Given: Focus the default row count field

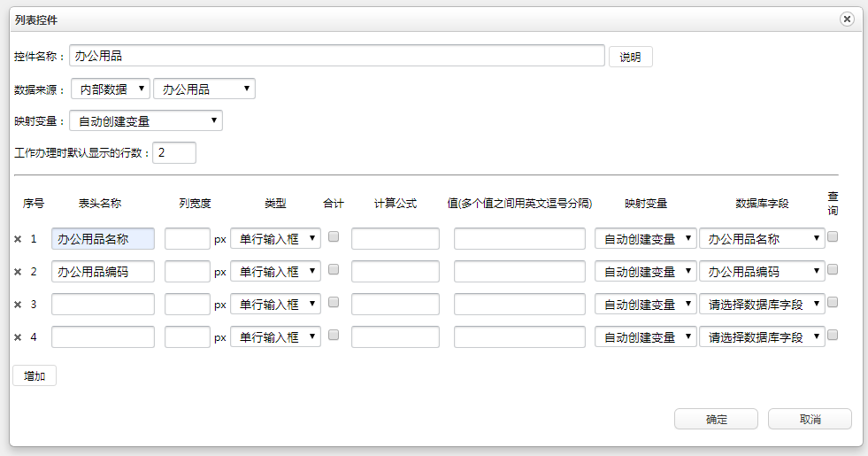Looking at the screenshot, I should (174, 153).
